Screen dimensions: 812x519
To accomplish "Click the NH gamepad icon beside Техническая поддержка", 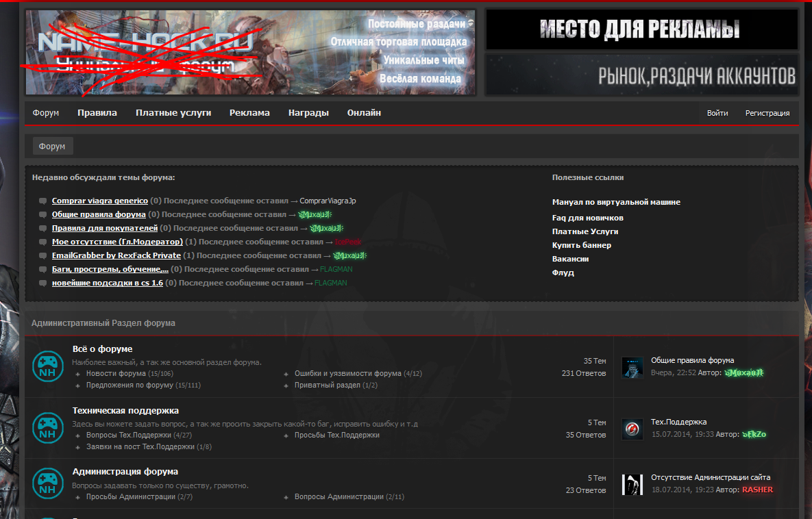I will [x=48, y=428].
